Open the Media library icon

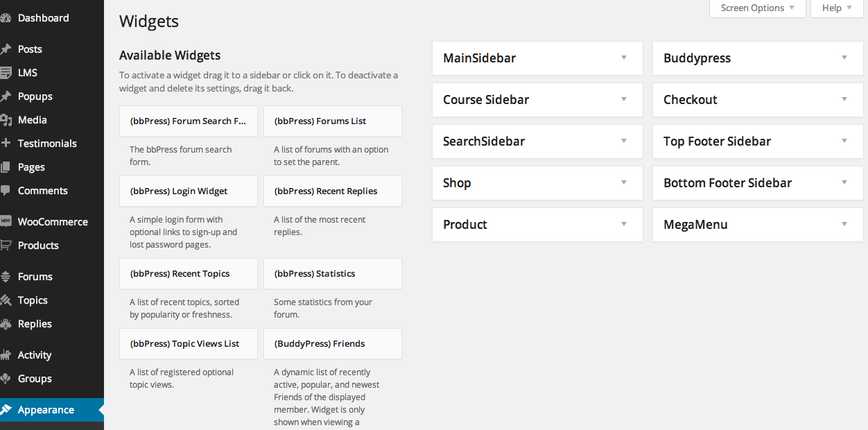click(x=6, y=120)
